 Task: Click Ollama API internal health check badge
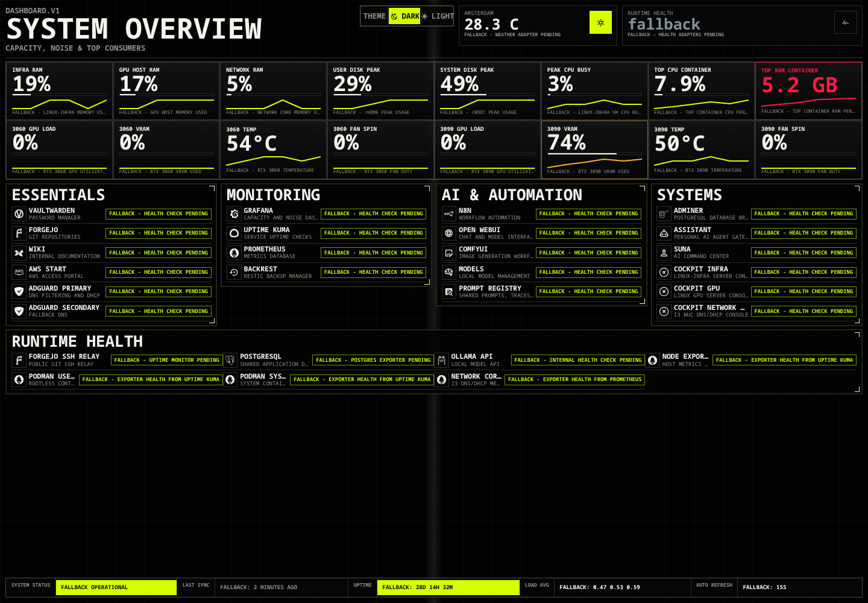(x=578, y=360)
